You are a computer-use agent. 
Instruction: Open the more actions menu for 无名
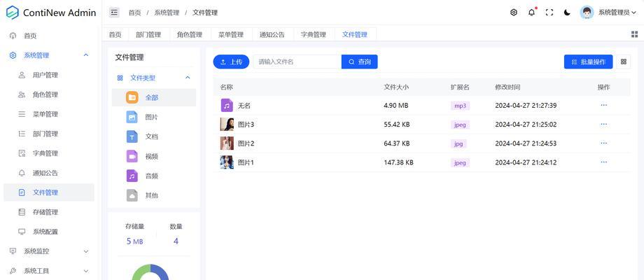click(x=603, y=105)
